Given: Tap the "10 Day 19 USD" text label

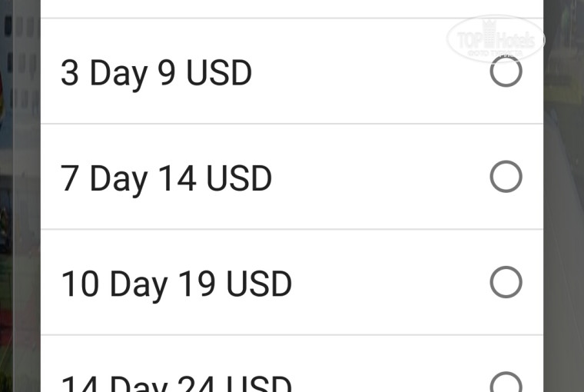Looking at the screenshot, I should coord(176,284).
